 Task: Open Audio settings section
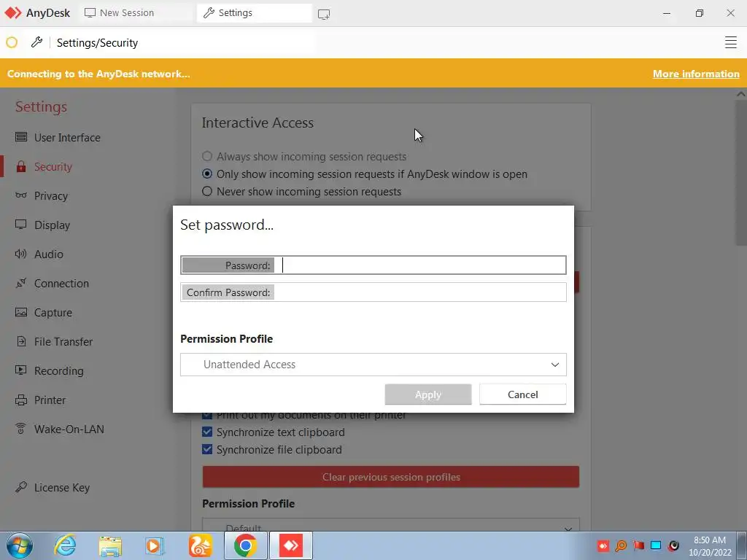tap(49, 254)
